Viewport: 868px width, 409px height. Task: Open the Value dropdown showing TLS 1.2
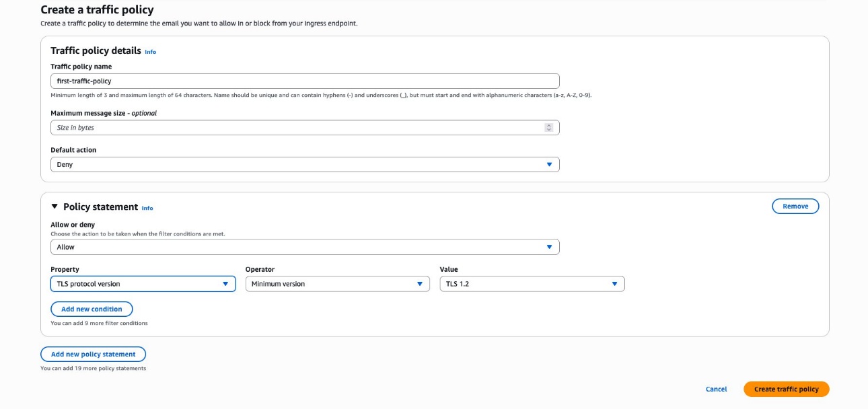tap(532, 284)
